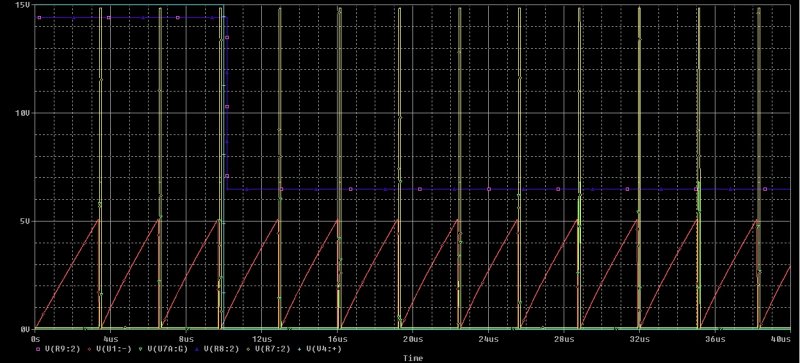Click the plus marker icon for V(V4:+)

pyautogui.click(x=299, y=349)
